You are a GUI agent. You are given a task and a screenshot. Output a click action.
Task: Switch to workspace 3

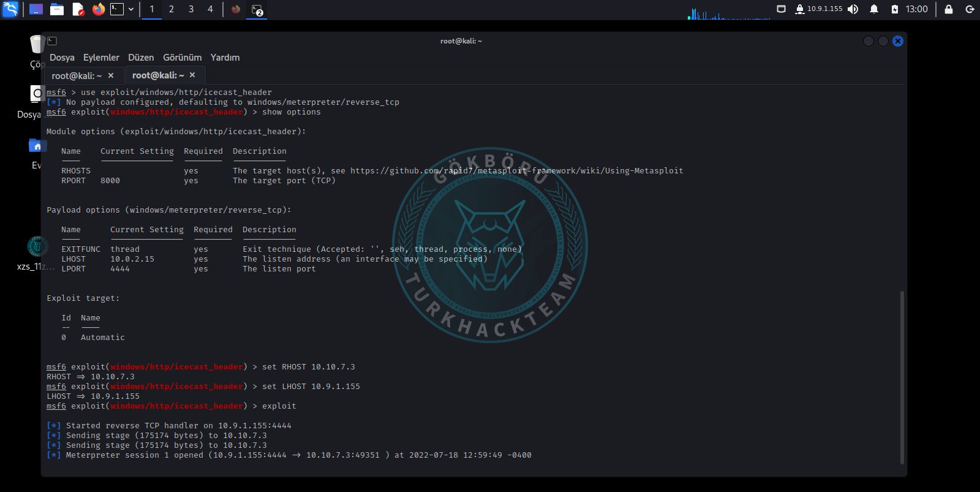191,9
